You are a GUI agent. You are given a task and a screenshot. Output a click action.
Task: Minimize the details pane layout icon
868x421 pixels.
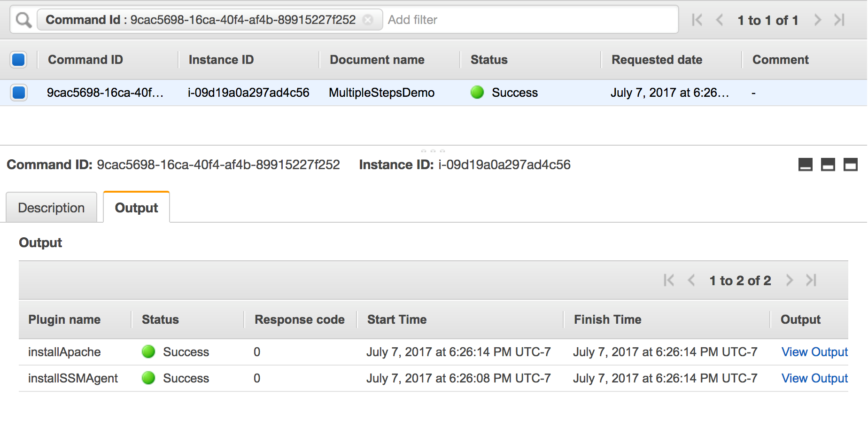point(806,164)
